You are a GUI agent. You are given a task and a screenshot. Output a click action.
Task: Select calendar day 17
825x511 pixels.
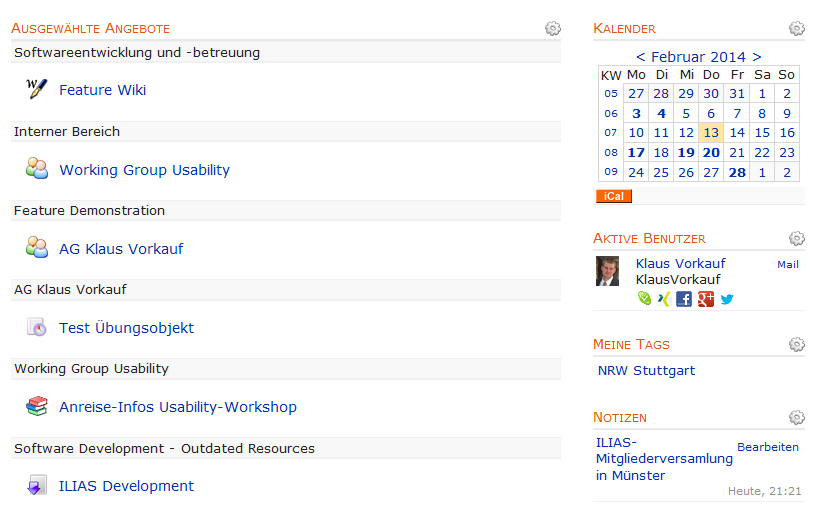tap(636, 153)
